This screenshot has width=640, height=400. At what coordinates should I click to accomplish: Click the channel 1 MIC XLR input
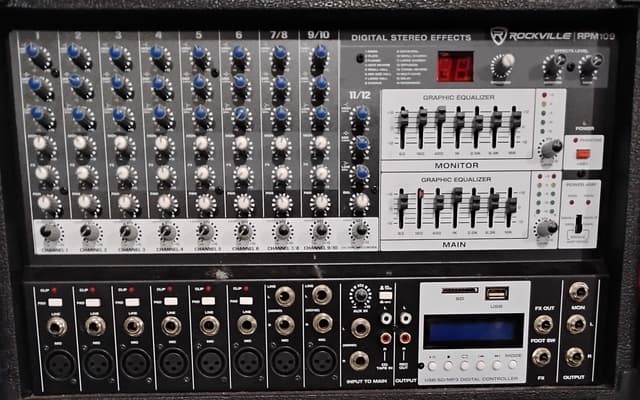click(x=60, y=364)
